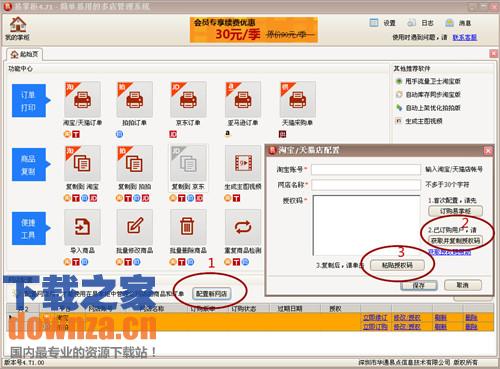Open 拍拍订单 print icon
The height and width of the screenshot is (369, 500).
(x=134, y=99)
